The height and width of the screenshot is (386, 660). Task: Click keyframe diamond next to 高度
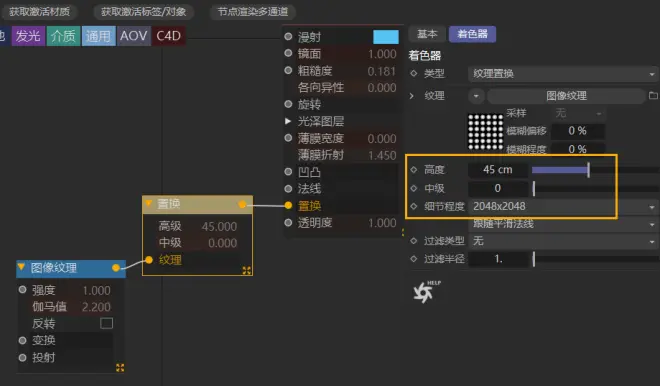pyautogui.click(x=414, y=170)
